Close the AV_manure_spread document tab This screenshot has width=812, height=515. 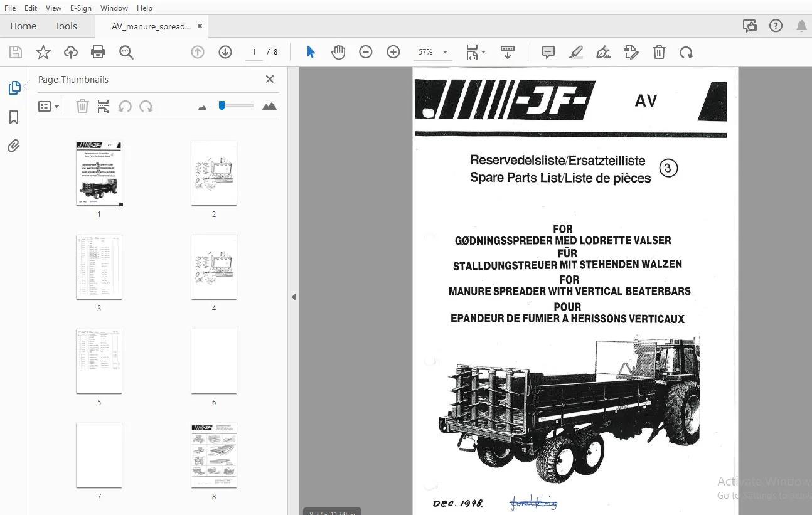[x=200, y=26]
